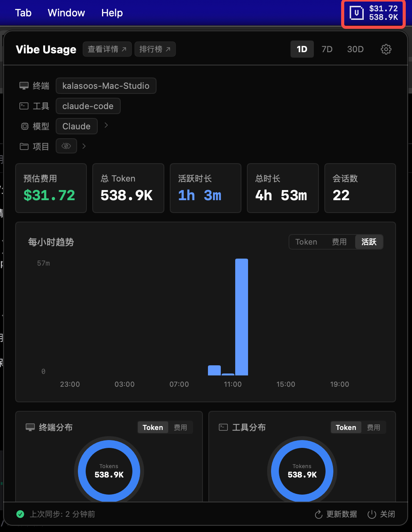The width and height of the screenshot is (412, 532).
Task: Select the Claude model chip
Action: click(76, 126)
